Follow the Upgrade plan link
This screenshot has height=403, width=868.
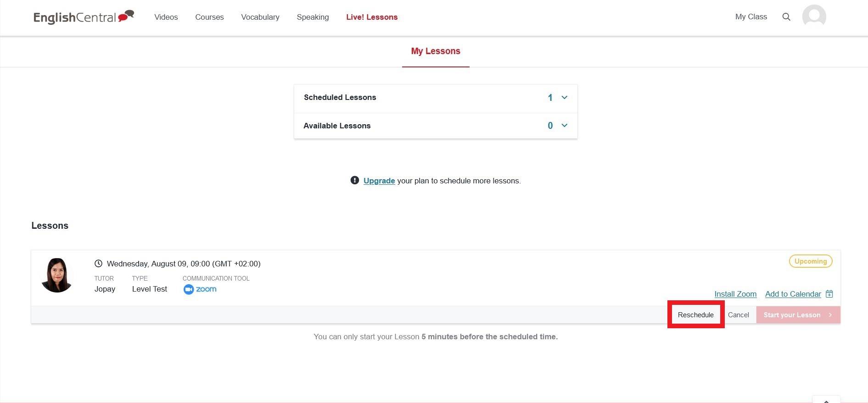[x=379, y=181]
